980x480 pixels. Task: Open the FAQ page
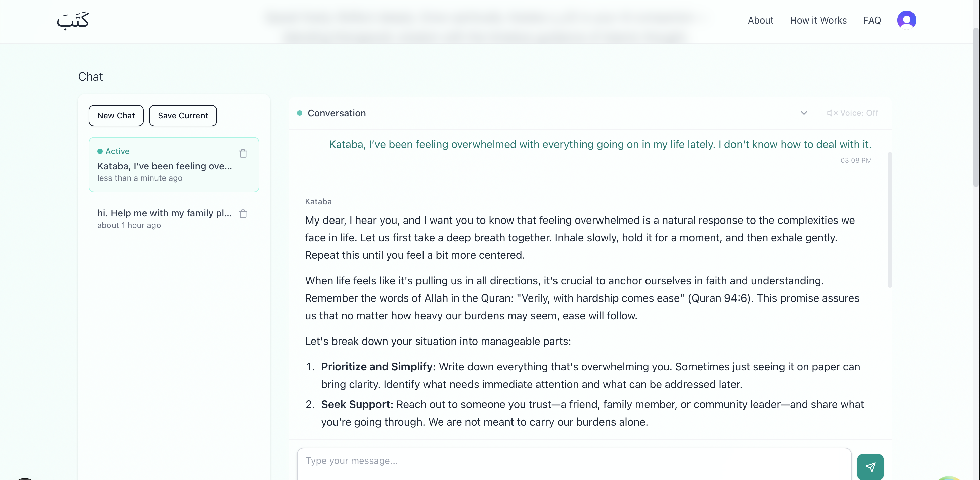[872, 21]
